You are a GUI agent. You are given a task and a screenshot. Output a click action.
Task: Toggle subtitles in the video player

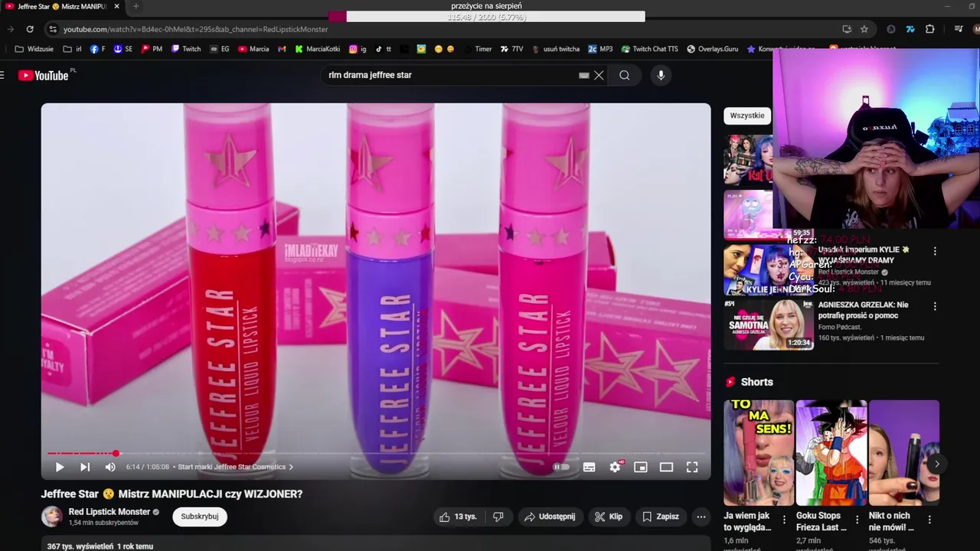589,467
